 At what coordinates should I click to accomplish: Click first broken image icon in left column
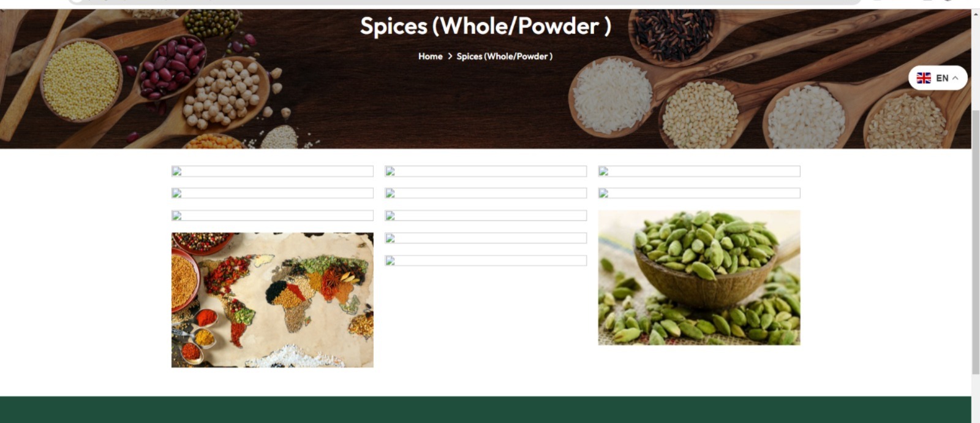point(177,171)
